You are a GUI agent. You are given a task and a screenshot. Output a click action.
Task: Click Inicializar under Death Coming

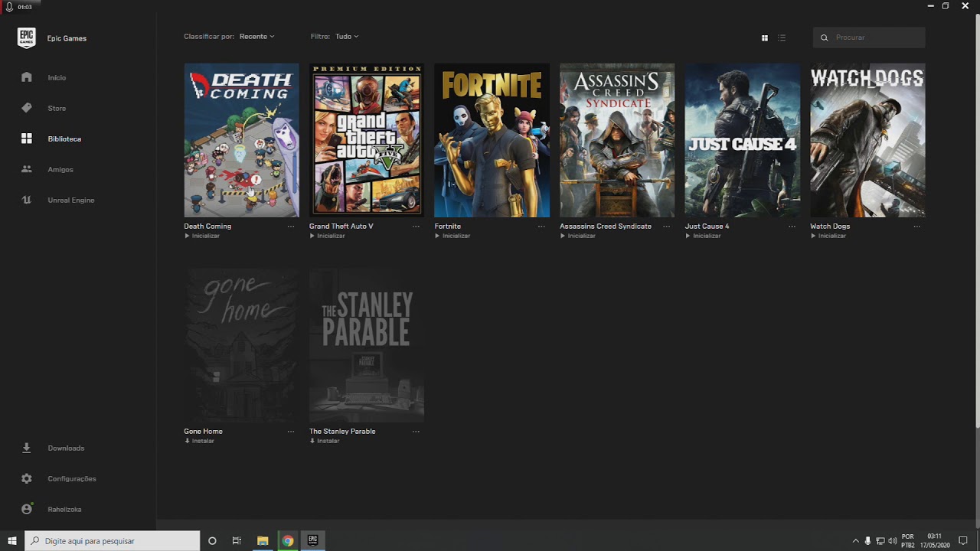pos(202,236)
